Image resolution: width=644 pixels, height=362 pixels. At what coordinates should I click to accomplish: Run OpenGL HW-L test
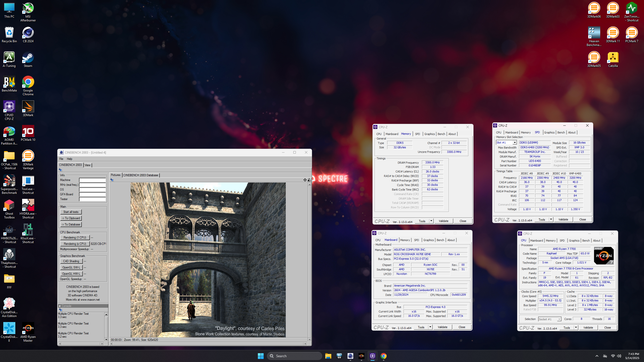(x=71, y=274)
